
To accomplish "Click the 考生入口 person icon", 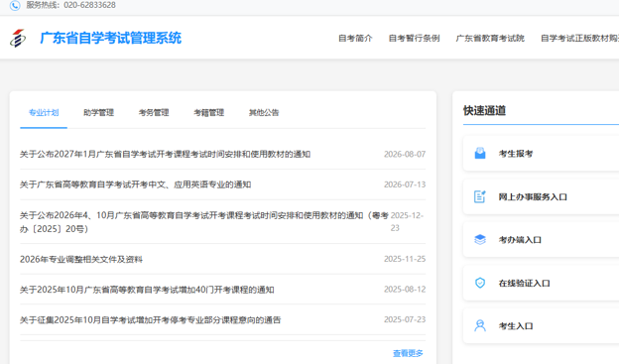I will pos(480,325).
